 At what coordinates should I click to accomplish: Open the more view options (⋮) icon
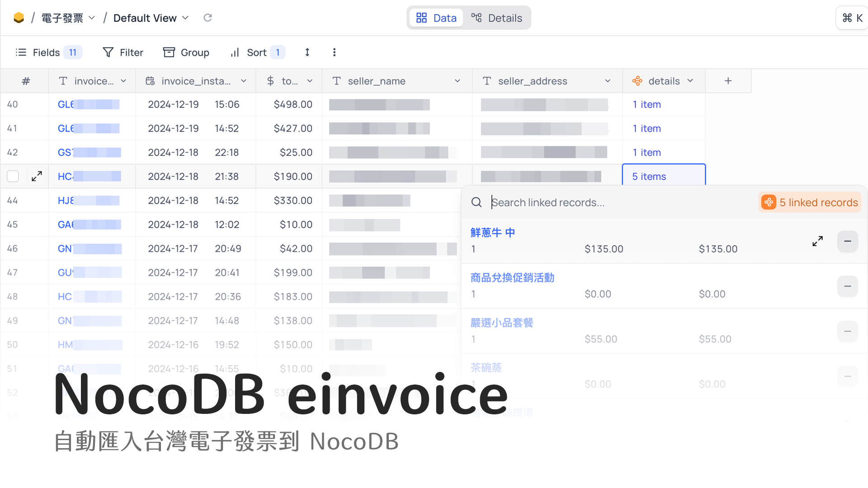click(334, 52)
